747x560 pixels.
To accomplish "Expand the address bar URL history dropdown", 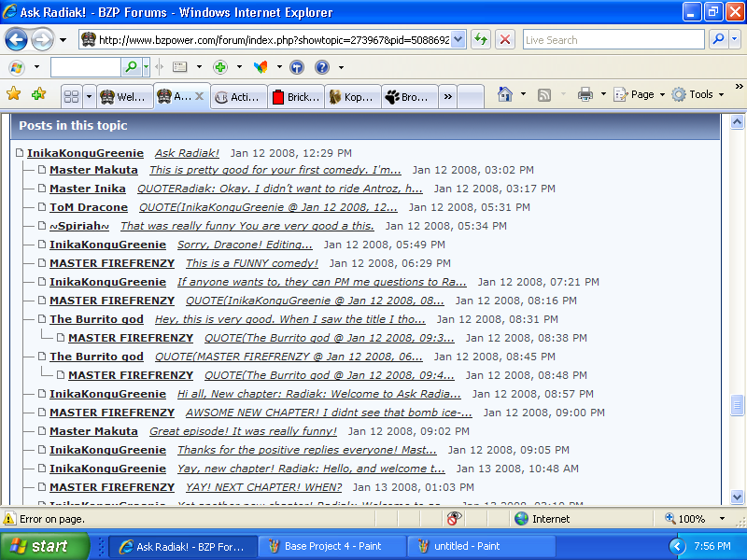I will point(458,39).
